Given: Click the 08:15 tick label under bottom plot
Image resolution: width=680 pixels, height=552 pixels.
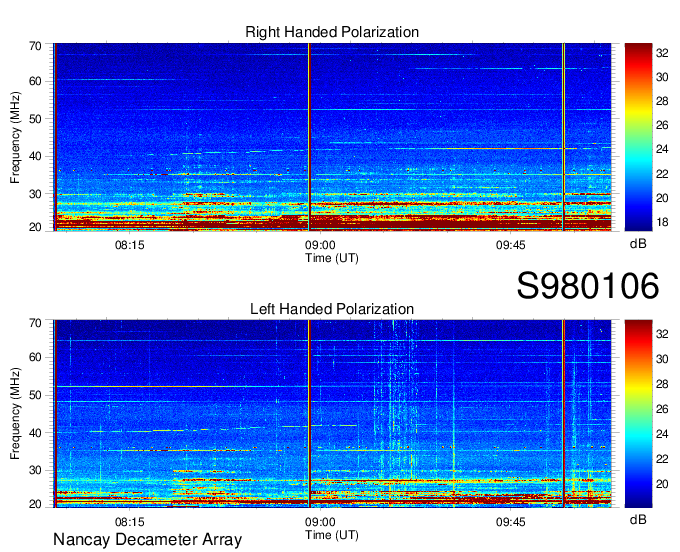Looking at the screenshot, I should pos(129,522).
